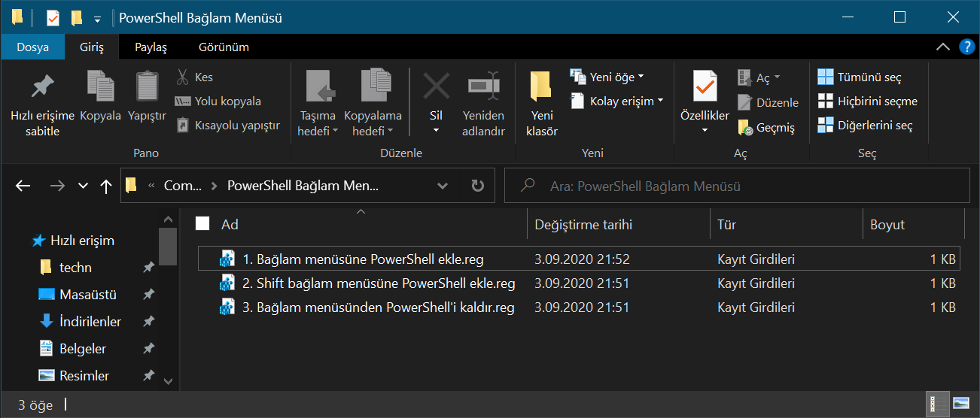
Task: Open Help blue question mark
Action: (966, 47)
